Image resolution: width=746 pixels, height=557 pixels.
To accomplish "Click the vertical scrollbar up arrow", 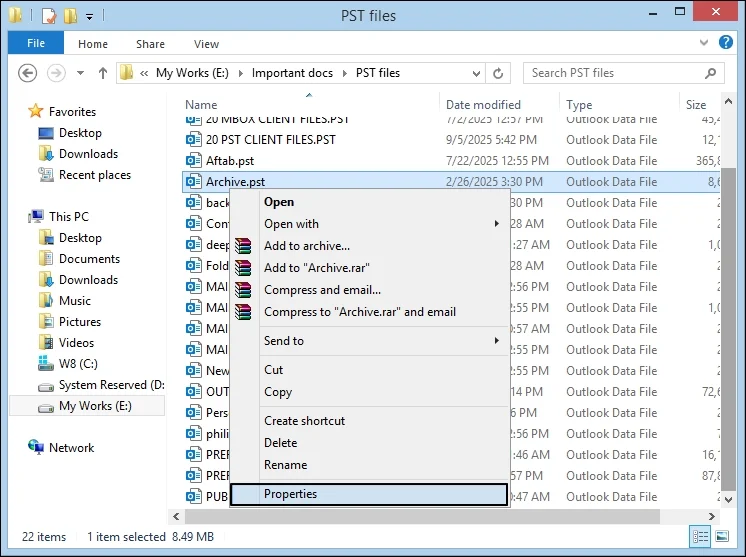I will coord(728,101).
